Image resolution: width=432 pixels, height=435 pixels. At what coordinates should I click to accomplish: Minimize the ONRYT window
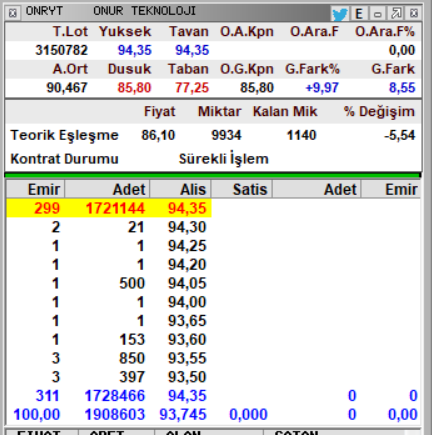click(377, 14)
